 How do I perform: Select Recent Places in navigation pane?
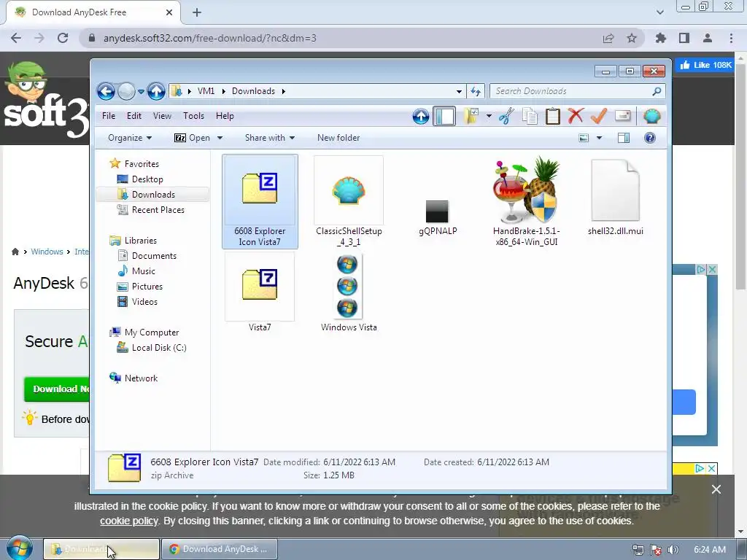(x=158, y=209)
